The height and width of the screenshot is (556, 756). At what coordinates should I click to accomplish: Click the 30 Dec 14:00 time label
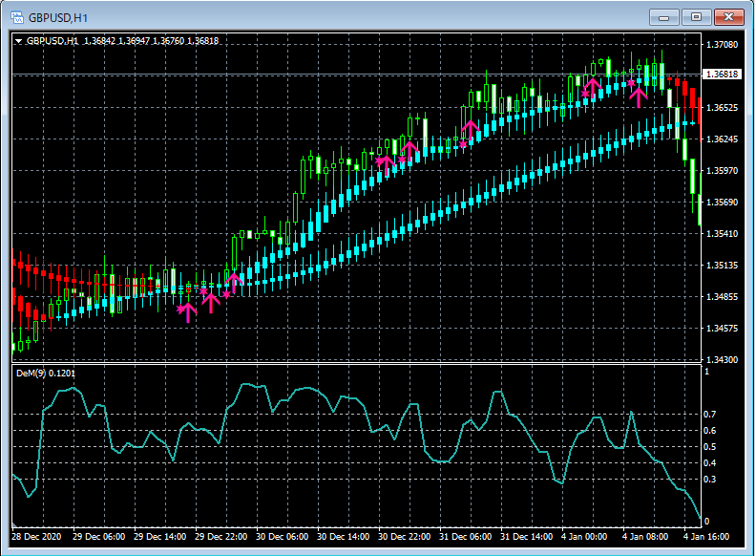click(343, 537)
